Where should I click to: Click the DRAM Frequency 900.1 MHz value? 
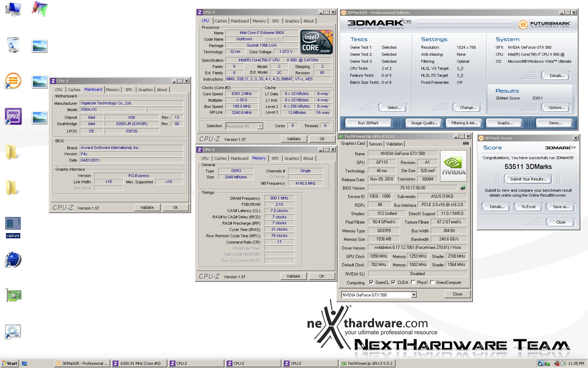pyautogui.click(x=279, y=198)
